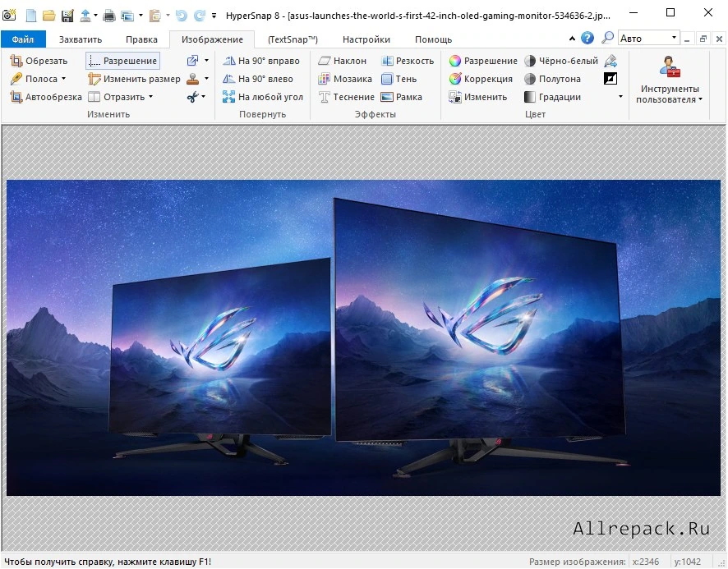The width and height of the screenshot is (728, 569).
Task: Open Инструменты пользователя dropdown
Action: (x=669, y=80)
